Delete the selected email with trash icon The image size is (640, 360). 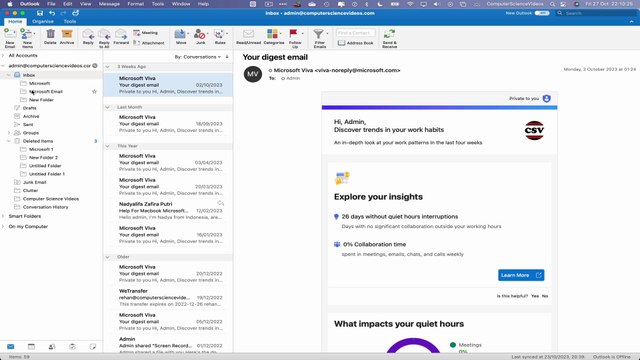tap(50, 35)
